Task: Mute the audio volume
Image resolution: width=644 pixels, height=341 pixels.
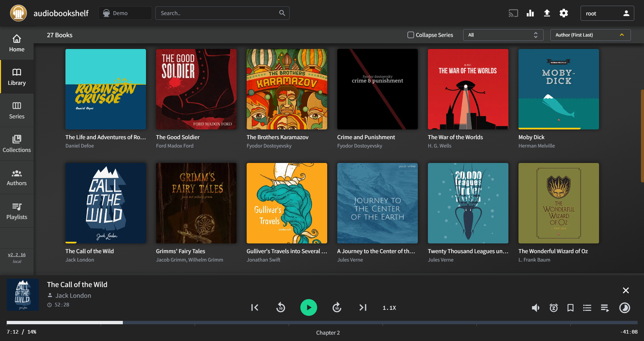Action: pos(535,307)
